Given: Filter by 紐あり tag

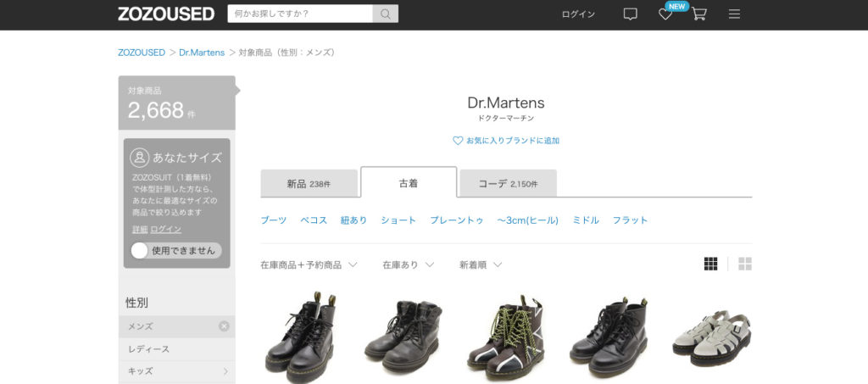Looking at the screenshot, I should pyautogui.click(x=353, y=220).
